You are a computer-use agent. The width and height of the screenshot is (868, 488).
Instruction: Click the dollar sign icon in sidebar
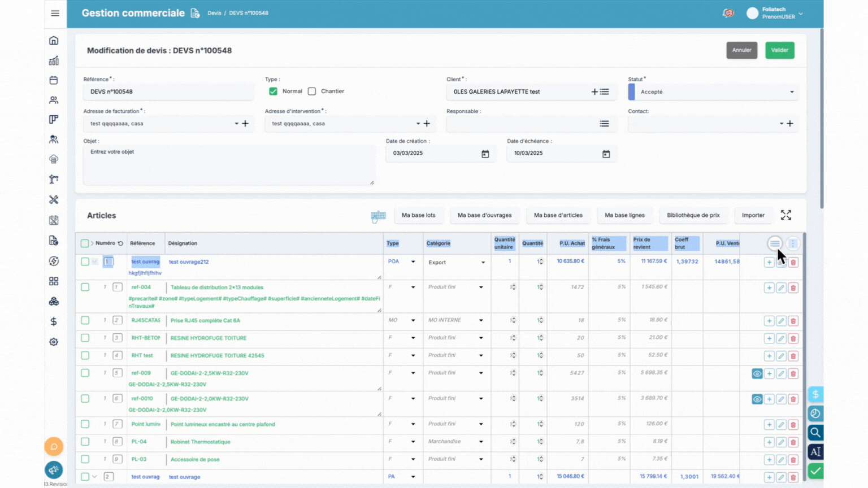[x=54, y=321]
